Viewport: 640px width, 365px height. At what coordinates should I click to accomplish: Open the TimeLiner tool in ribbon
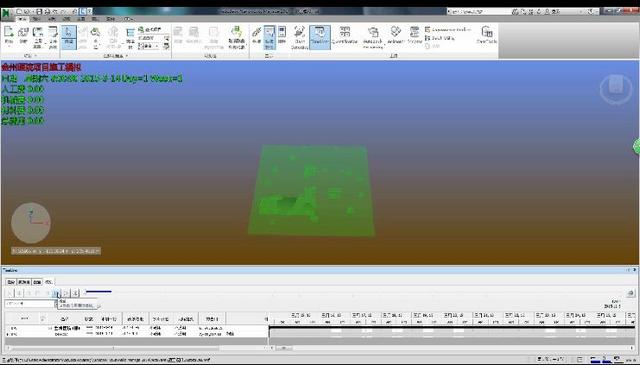[x=320, y=37]
